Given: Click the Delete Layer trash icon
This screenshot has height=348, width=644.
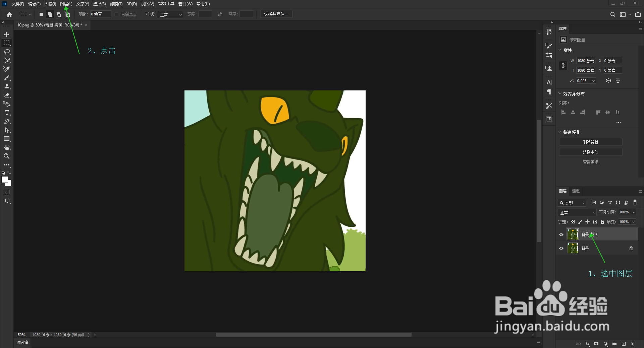Looking at the screenshot, I should coord(632,344).
